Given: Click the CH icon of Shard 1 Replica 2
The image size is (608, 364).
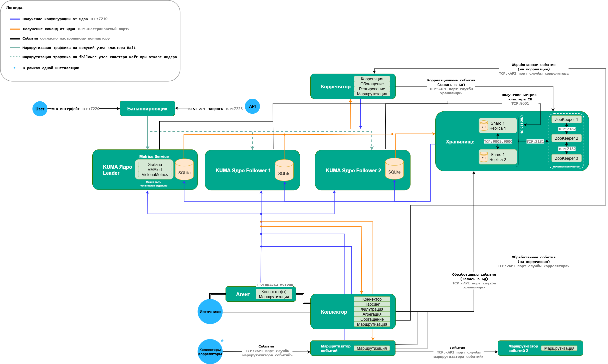Looking at the screenshot, I should click(484, 157).
